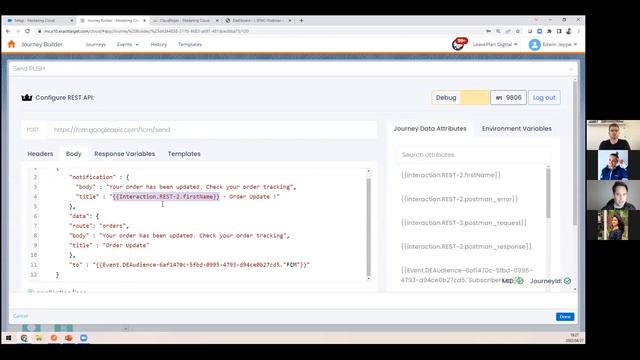Click the MID 9806 button
The height and width of the screenshot is (360, 640).
click(508, 98)
